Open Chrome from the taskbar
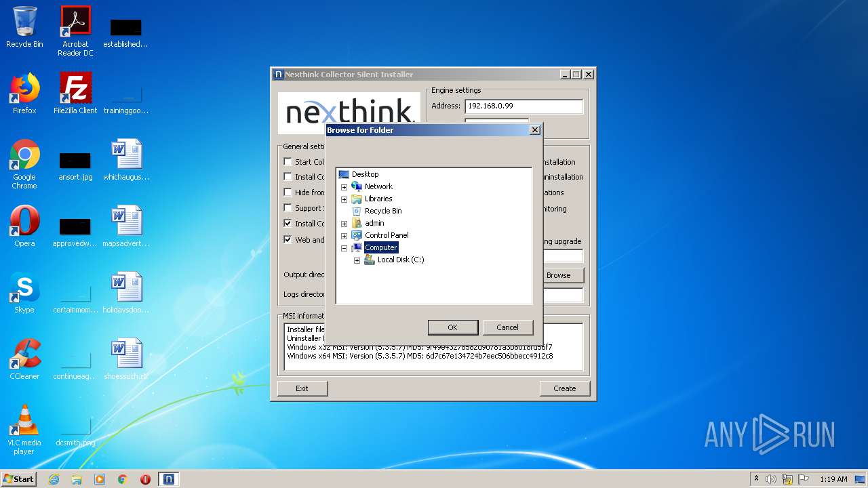 (123, 479)
